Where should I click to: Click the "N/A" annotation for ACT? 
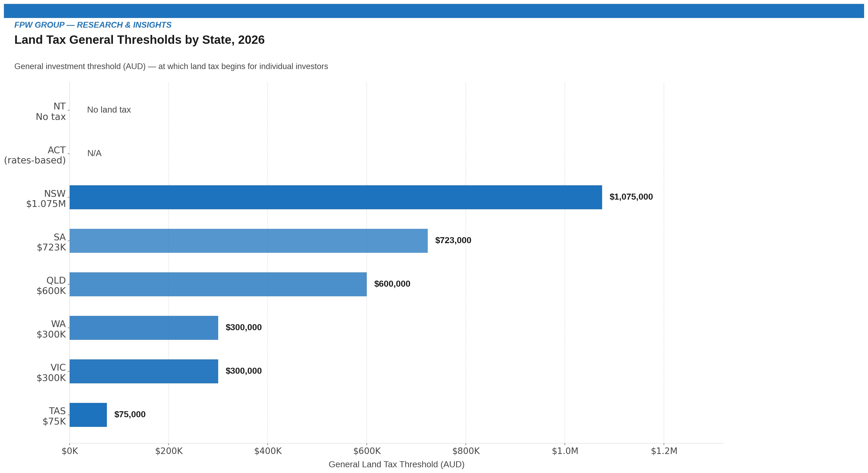click(x=94, y=153)
